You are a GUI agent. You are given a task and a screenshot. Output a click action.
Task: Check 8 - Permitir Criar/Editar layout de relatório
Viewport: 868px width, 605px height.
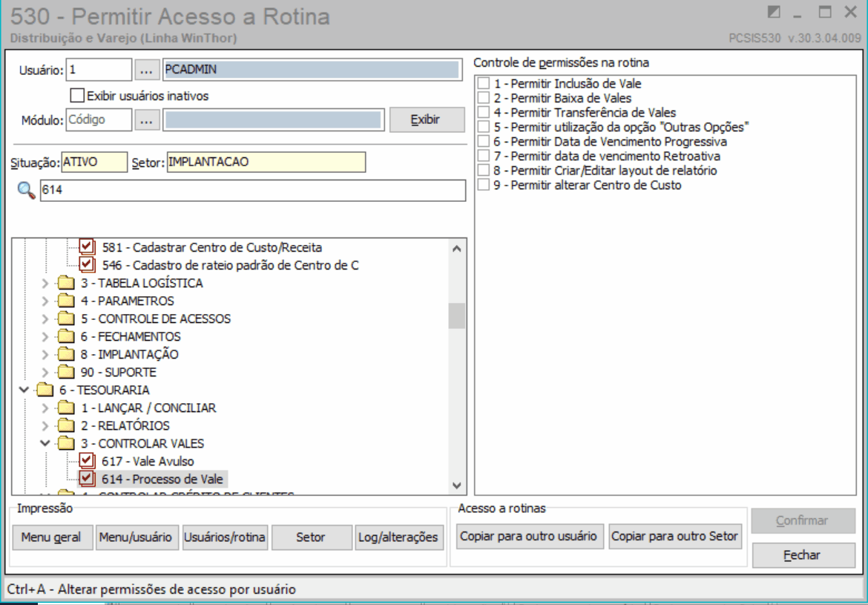(x=484, y=171)
